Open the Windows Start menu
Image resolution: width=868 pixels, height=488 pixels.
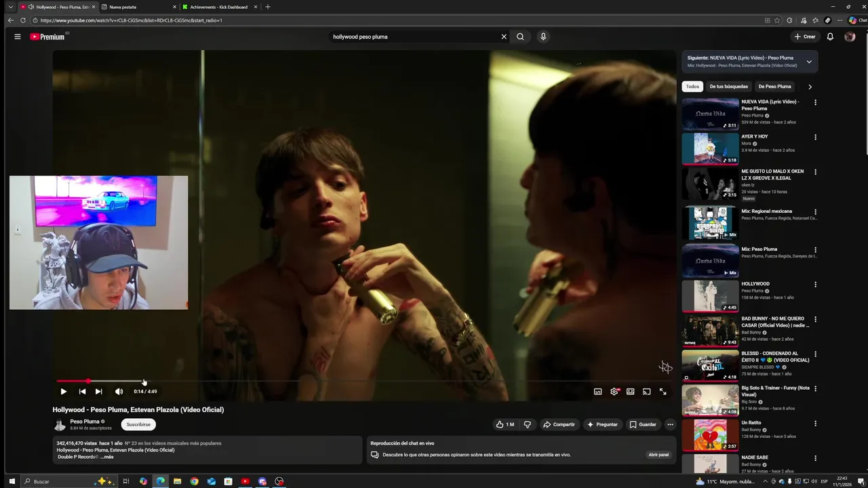tap(12, 481)
